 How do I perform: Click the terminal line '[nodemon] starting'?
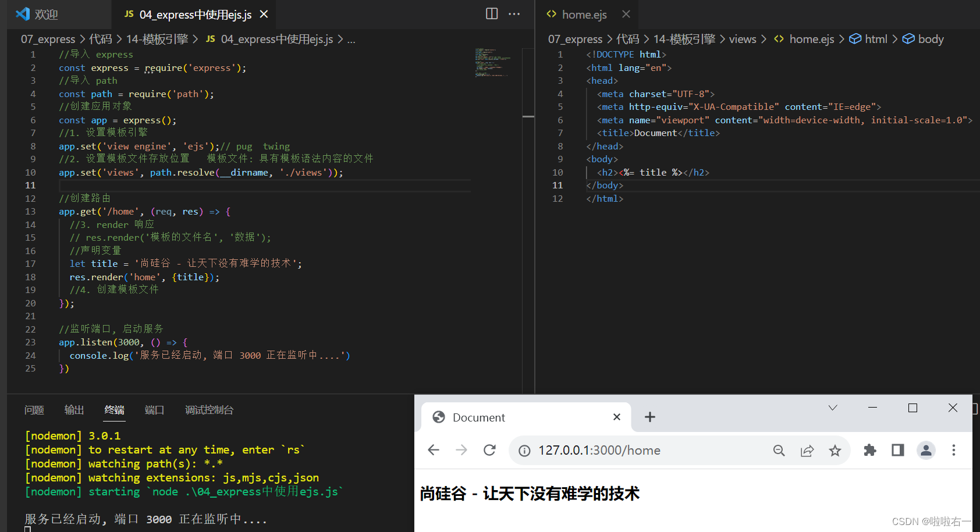tap(184, 491)
